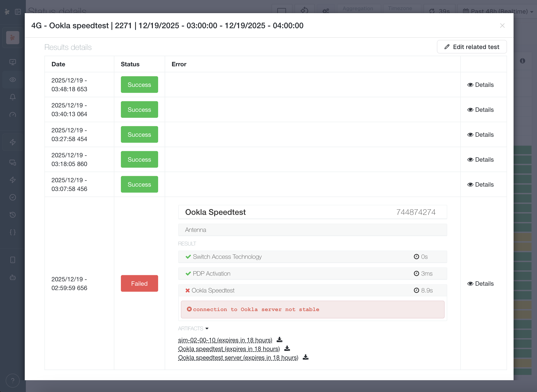Show details for 03:48:18 result
Viewport: 537px width, 392px height.
[480, 85]
